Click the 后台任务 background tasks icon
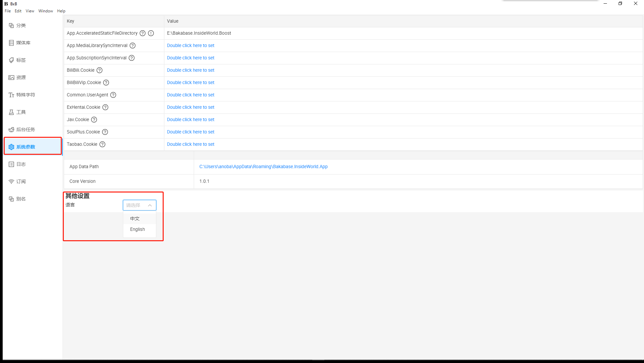Screen dimensions: 644x363 [x=11, y=129]
